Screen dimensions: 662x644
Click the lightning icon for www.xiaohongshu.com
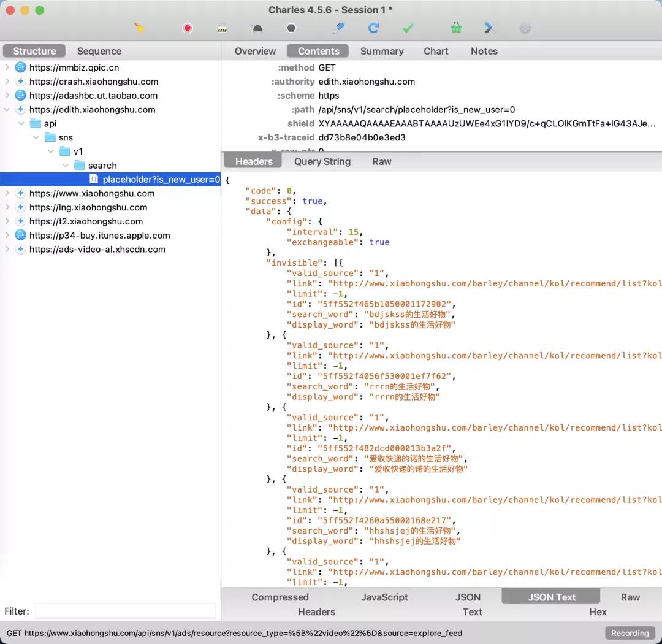20,193
